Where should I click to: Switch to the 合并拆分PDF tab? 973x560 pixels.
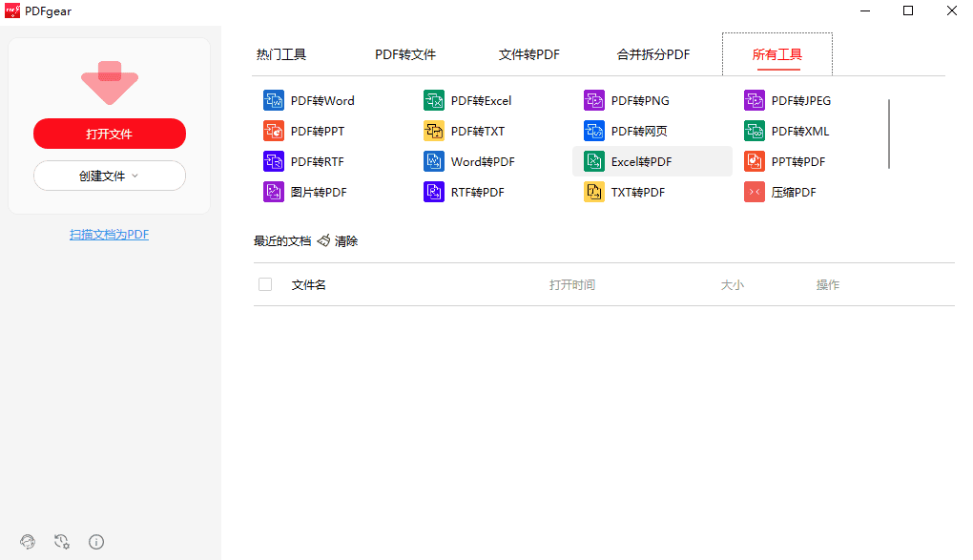652,54
